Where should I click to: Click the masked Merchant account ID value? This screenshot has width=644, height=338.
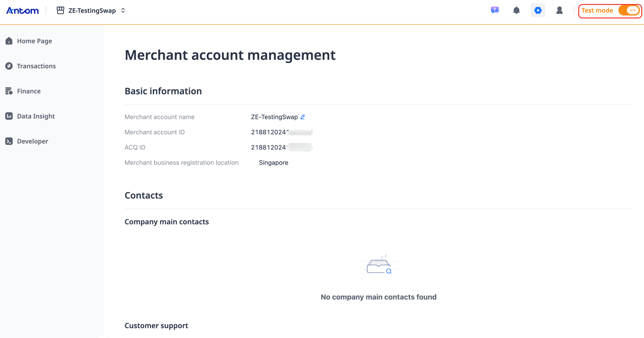(282, 132)
